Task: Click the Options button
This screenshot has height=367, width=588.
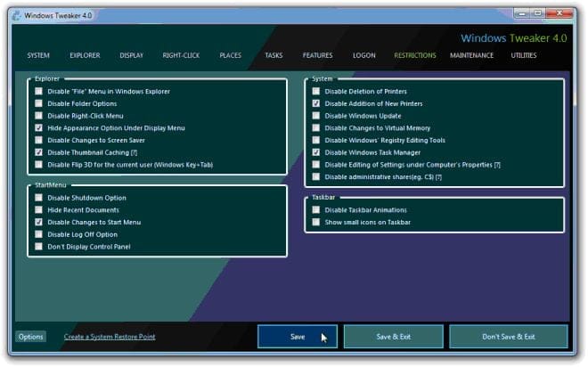Action: click(31, 337)
